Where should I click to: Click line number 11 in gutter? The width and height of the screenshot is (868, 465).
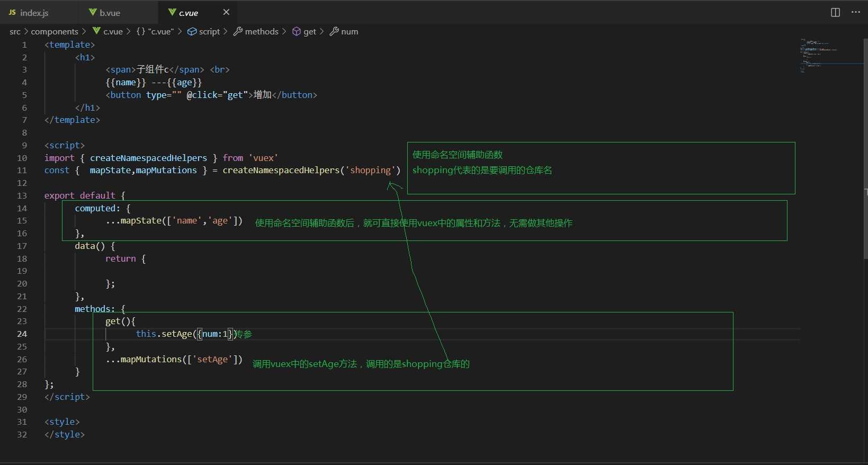[x=22, y=170]
